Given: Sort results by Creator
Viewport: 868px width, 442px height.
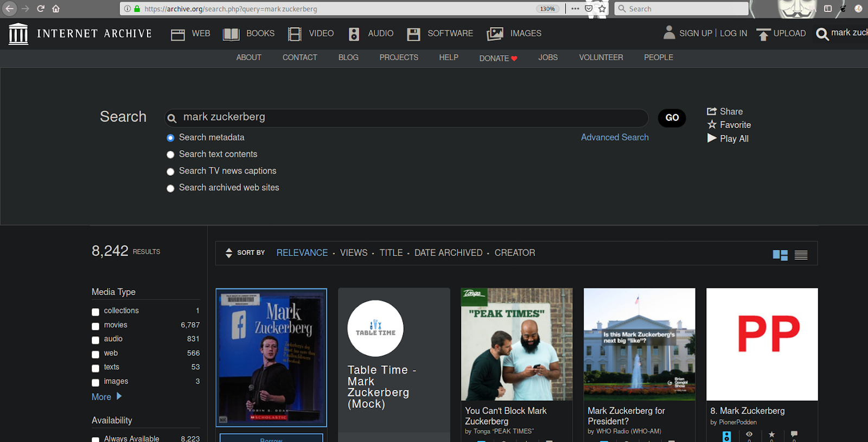Looking at the screenshot, I should [x=515, y=253].
